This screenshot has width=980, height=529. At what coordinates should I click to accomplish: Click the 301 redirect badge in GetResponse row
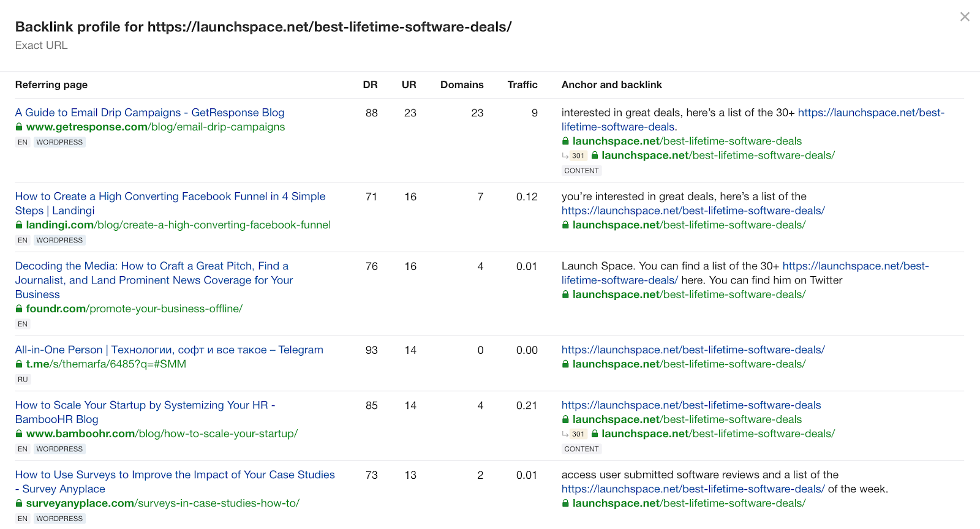(578, 156)
